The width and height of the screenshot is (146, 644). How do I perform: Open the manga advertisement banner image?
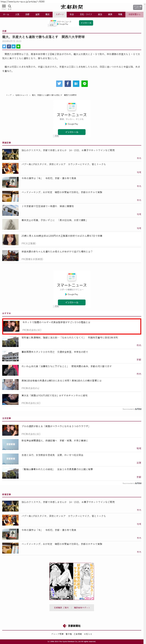pyautogui.click(x=72, y=581)
